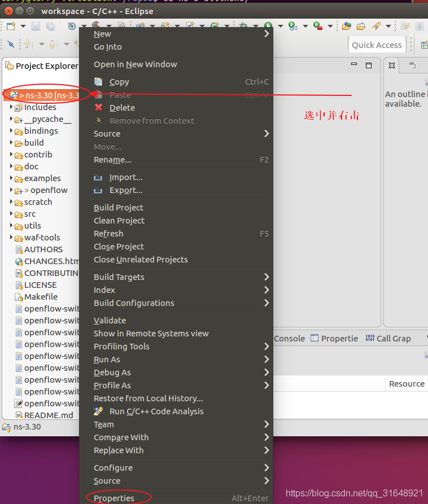Open the New wizard dropdown arrow
Image resolution: width=428 pixels, height=504 pixels.
pyautogui.click(x=23, y=27)
